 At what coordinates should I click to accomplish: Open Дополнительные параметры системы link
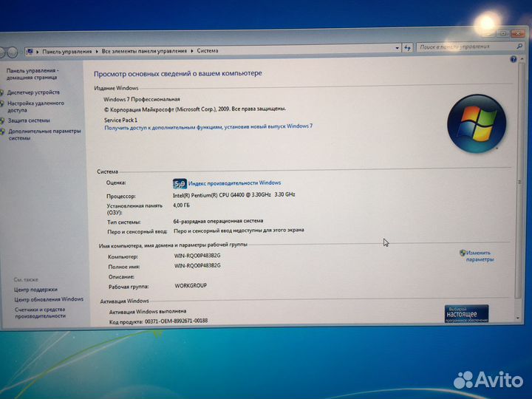click(44, 134)
